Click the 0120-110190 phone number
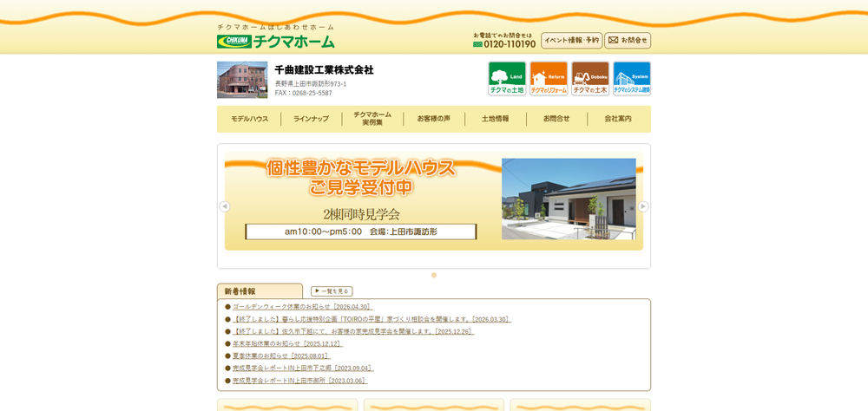The image size is (868, 411). (510, 44)
